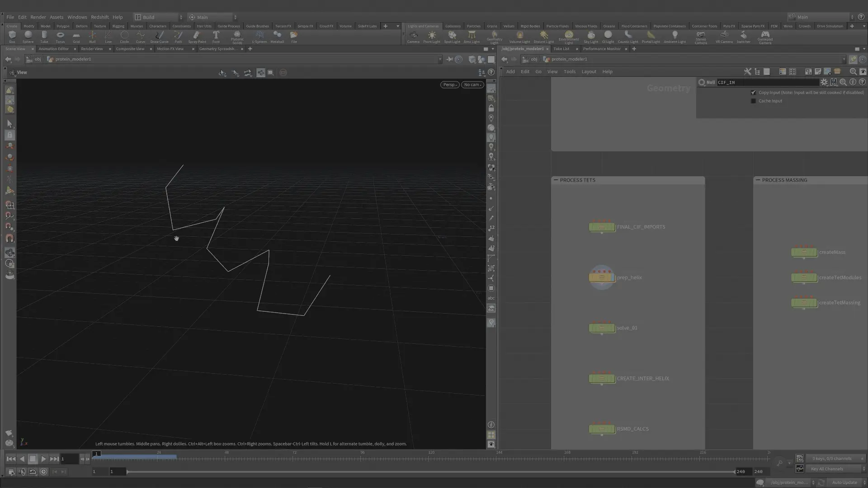Add a Volume Light
The image size is (868, 488).
pyautogui.click(x=519, y=37)
